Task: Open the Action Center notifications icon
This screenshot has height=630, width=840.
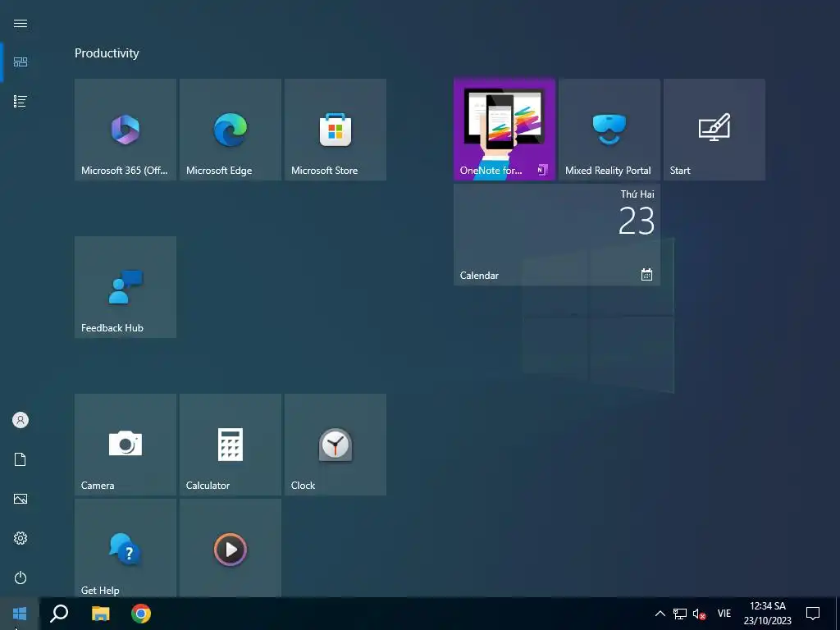Action: 813,614
